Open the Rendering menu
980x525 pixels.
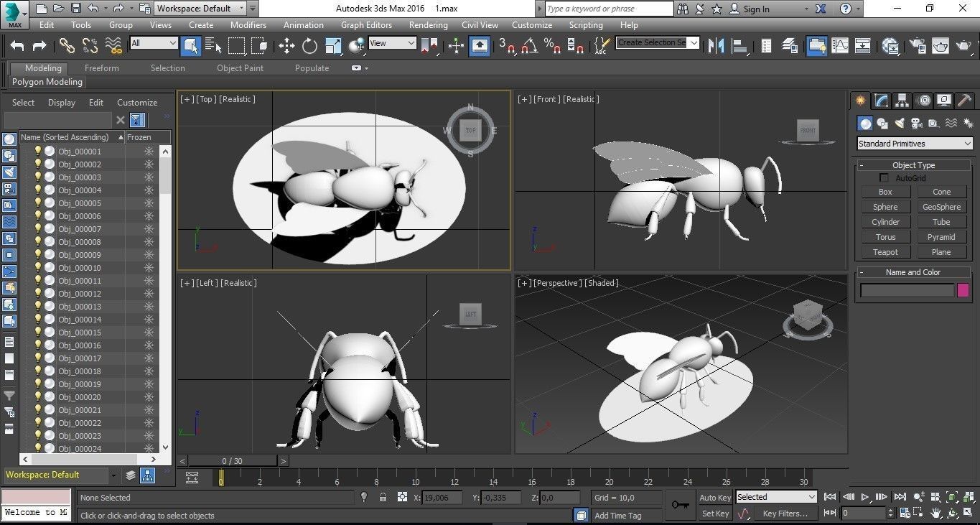coord(429,24)
